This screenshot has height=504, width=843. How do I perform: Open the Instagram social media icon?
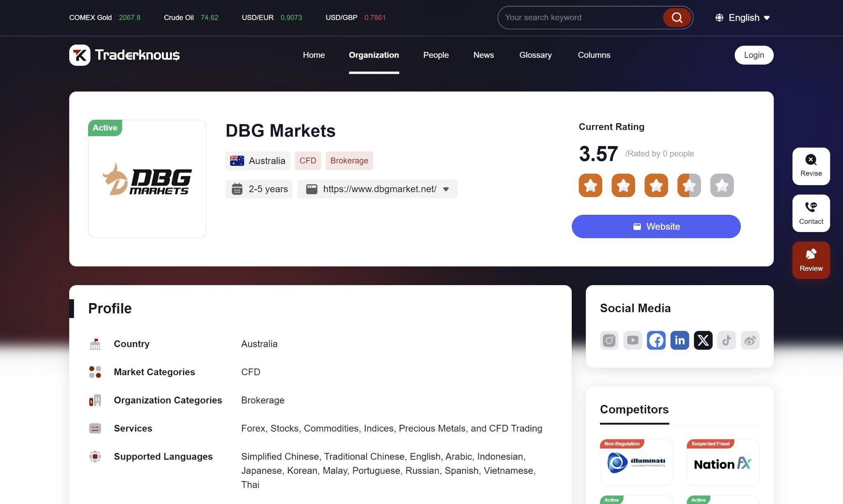[x=609, y=340]
